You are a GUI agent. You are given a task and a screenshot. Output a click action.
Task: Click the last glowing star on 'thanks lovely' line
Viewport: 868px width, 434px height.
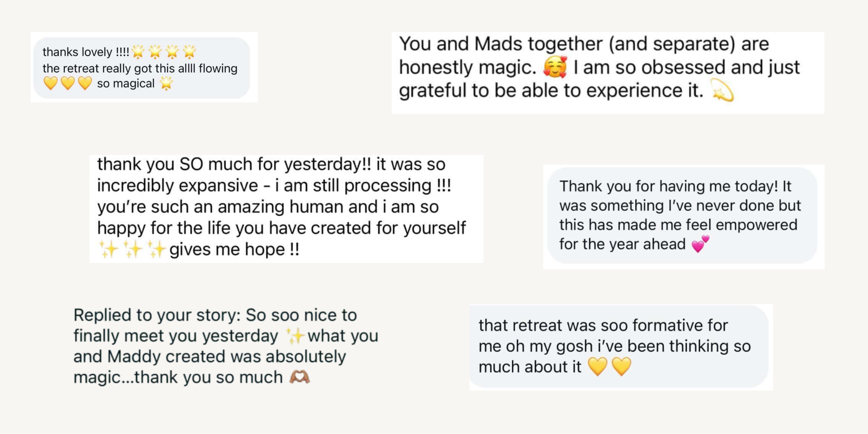190,52
